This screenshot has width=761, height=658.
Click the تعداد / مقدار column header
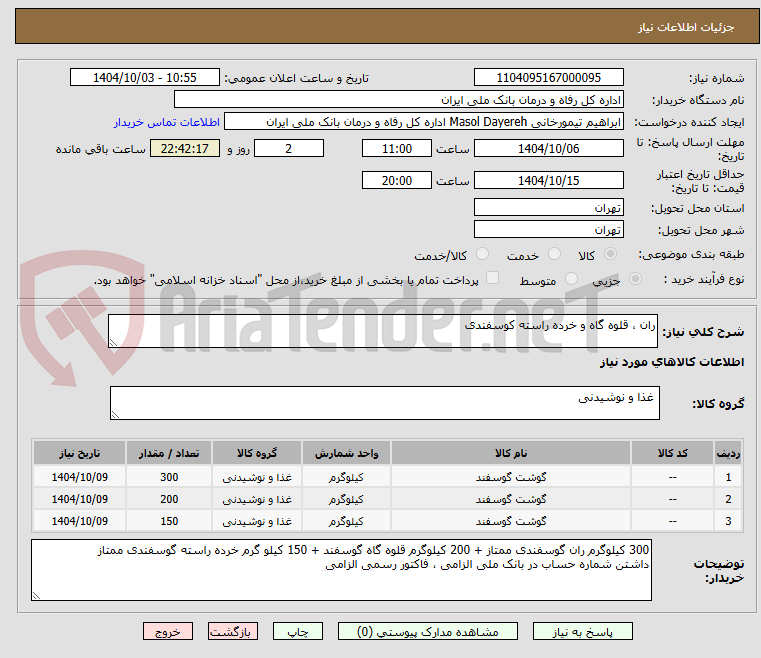tap(169, 453)
